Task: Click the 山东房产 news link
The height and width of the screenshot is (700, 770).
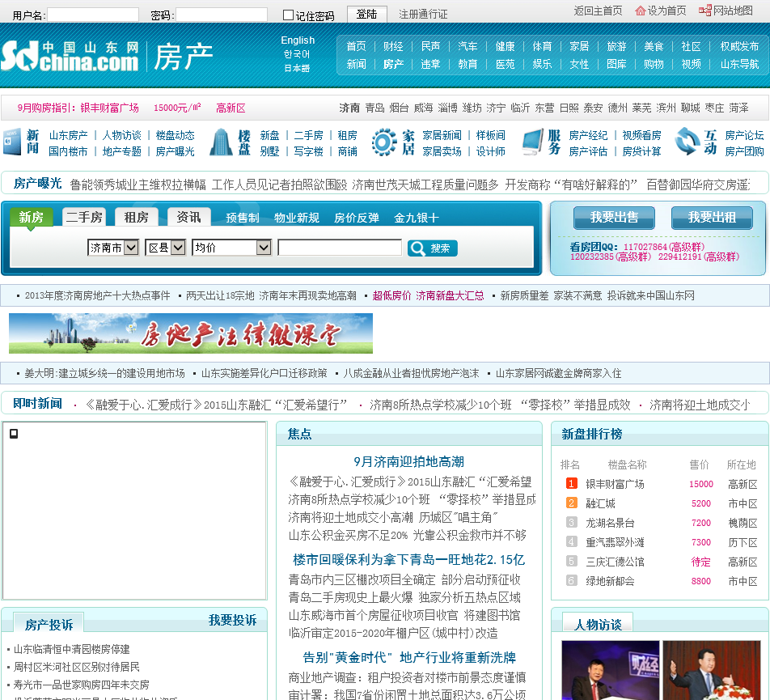Action: [68, 135]
